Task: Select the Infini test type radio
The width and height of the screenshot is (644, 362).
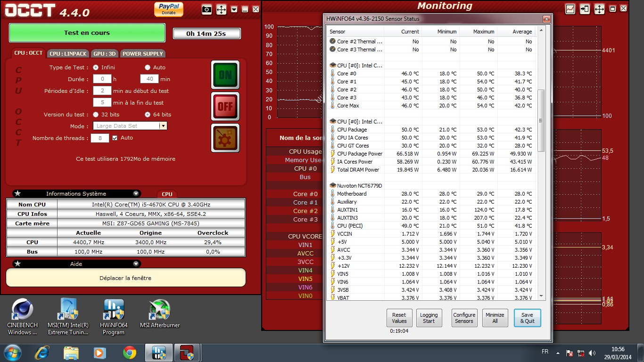Action: coord(96,67)
